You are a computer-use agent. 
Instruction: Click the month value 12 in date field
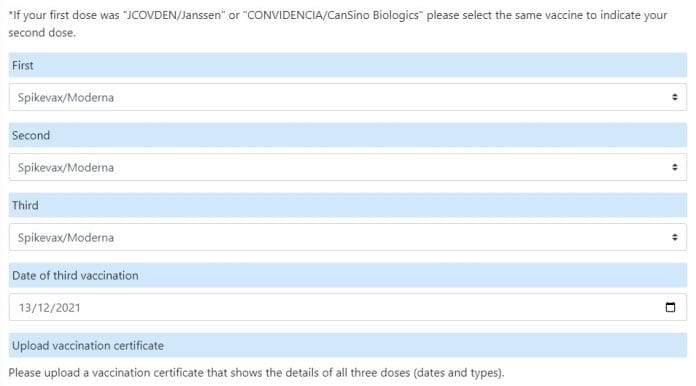[44, 307]
